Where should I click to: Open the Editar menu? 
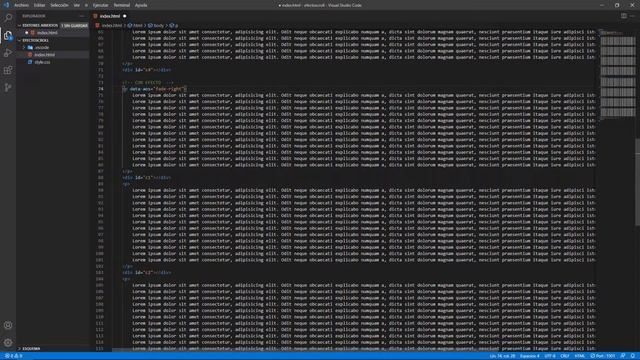click(x=39, y=5)
